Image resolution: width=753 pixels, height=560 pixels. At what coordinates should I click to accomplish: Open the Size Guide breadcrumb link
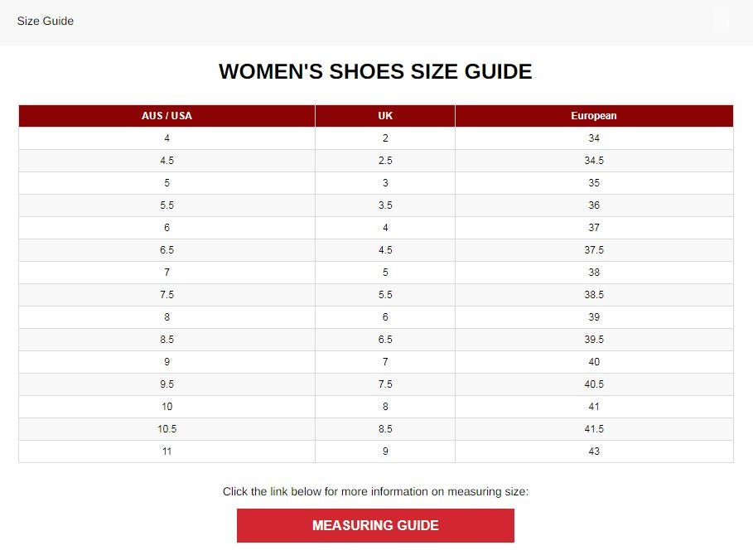(45, 21)
